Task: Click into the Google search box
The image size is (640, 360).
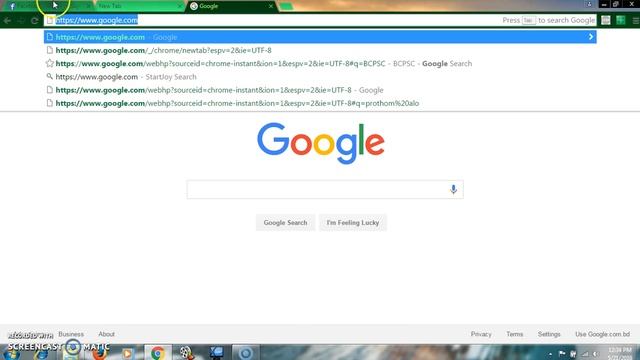Action: pos(325,189)
